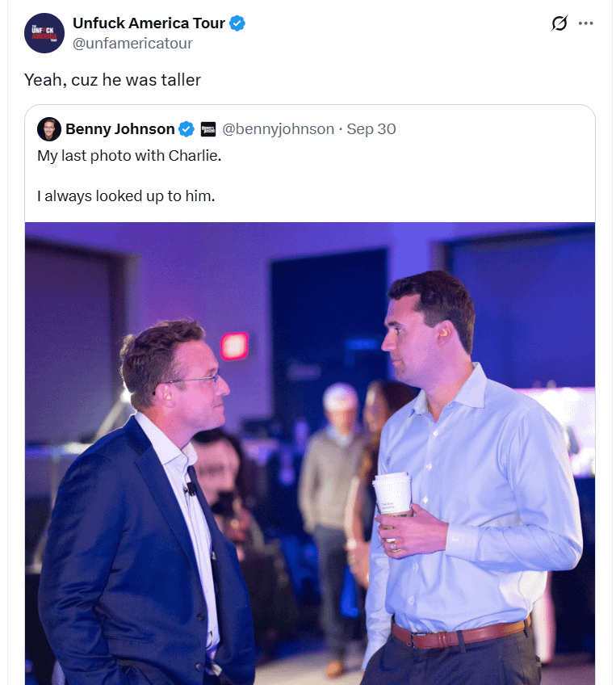This screenshot has width=616, height=685.
Task: Click the light blue shirt in the photo
Action: [x=484, y=501]
